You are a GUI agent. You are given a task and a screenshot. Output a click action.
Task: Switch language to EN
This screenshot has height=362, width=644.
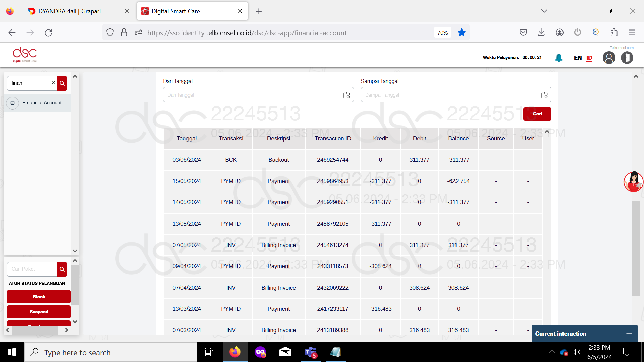click(x=578, y=58)
